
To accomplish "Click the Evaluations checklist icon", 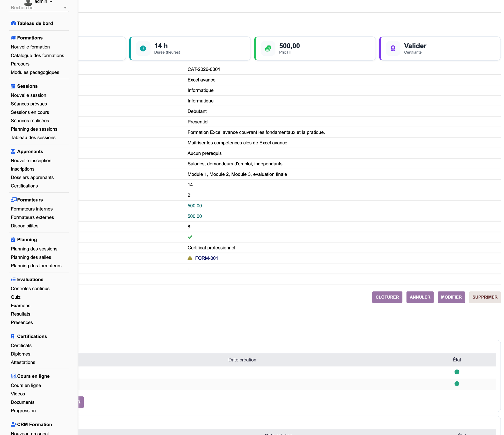I will tap(13, 279).
